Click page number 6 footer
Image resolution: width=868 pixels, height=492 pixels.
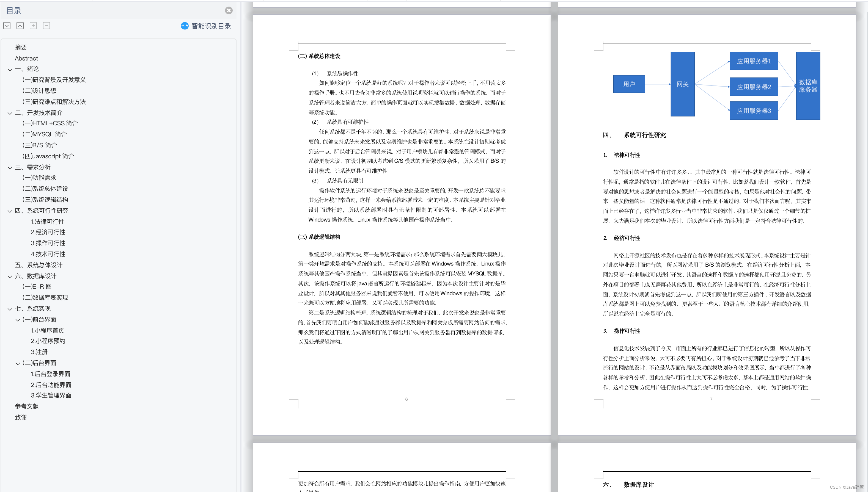coord(406,399)
